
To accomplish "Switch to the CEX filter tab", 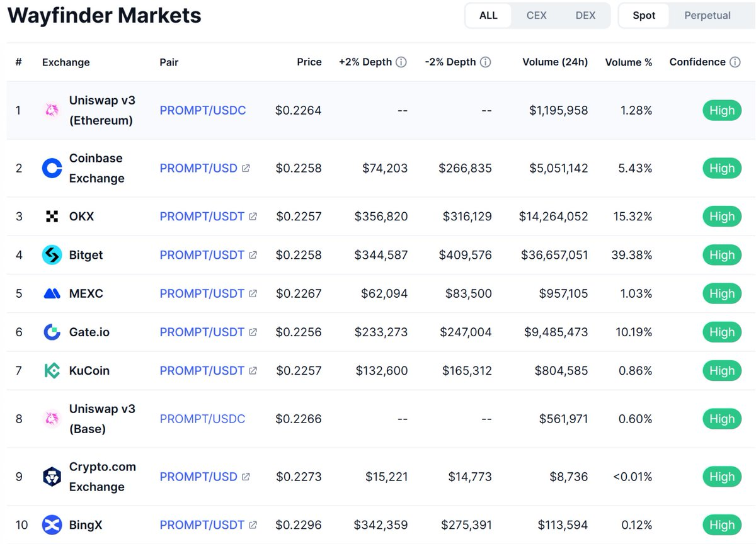I will (537, 16).
